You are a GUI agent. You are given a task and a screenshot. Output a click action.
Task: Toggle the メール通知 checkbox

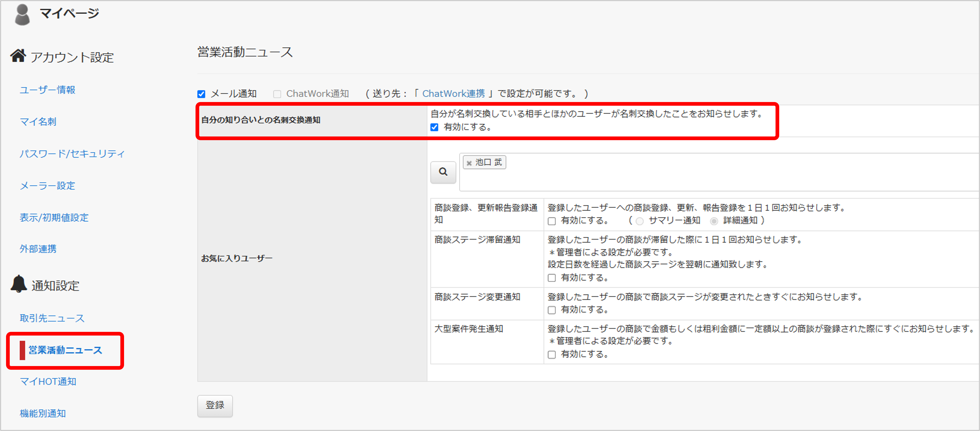[201, 94]
